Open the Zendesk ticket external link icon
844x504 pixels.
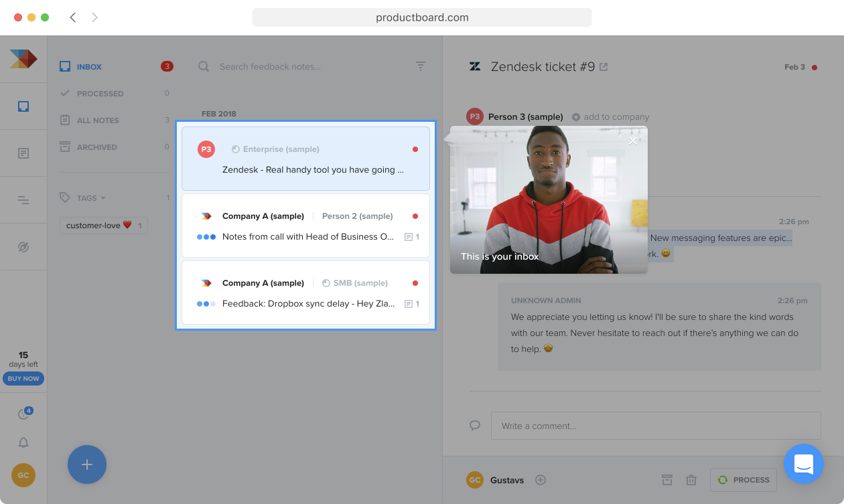point(604,67)
